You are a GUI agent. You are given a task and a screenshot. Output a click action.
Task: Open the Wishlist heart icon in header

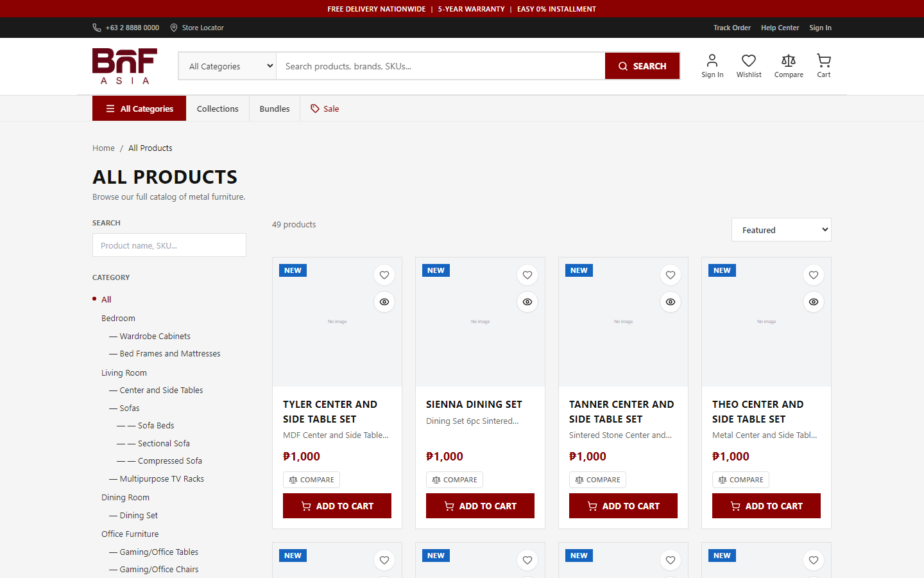[749, 66]
